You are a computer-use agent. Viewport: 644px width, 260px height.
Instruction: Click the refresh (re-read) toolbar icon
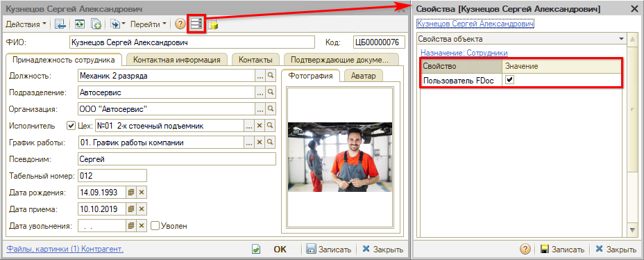click(80, 24)
